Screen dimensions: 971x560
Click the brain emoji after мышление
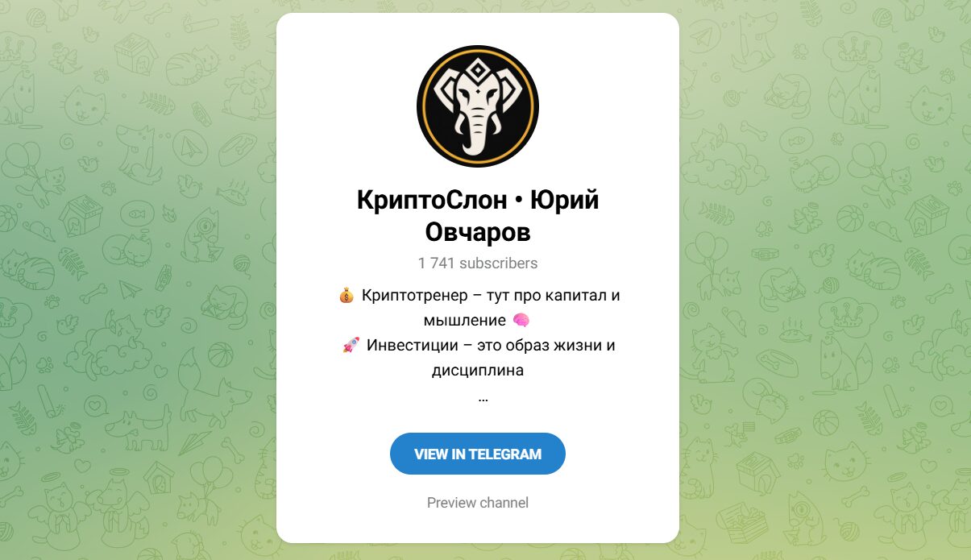[x=521, y=321]
